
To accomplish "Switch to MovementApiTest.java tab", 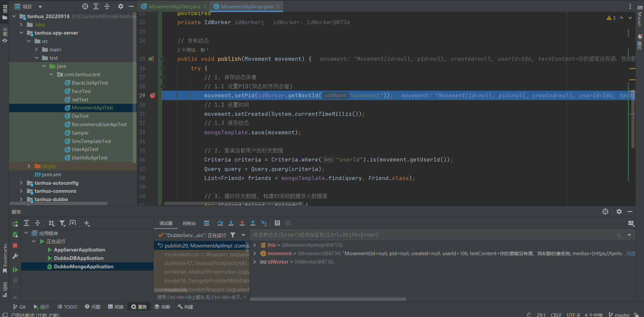I will tap(174, 6).
